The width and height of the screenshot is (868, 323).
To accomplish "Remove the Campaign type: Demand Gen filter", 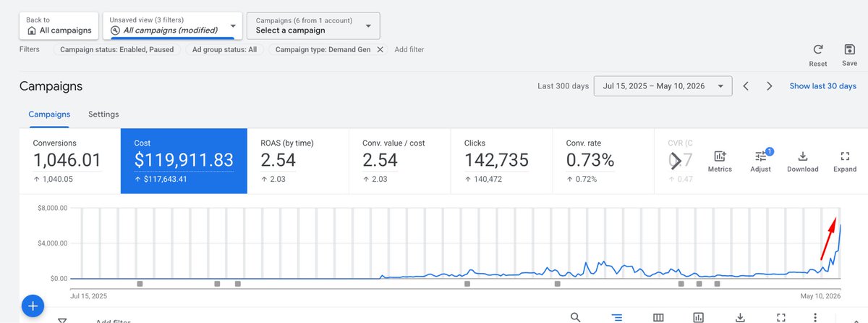I will pyautogui.click(x=380, y=50).
